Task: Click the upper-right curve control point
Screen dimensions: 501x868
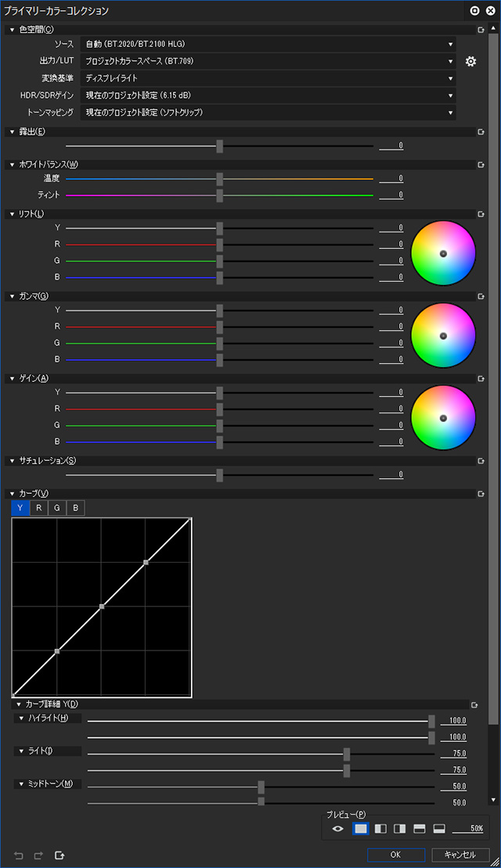Action: point(146,563)
